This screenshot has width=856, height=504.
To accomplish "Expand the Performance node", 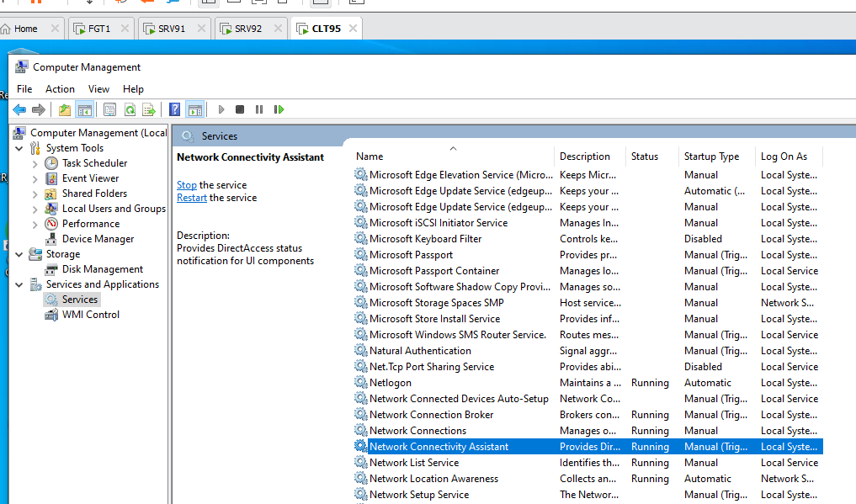I will click(35, 224).
